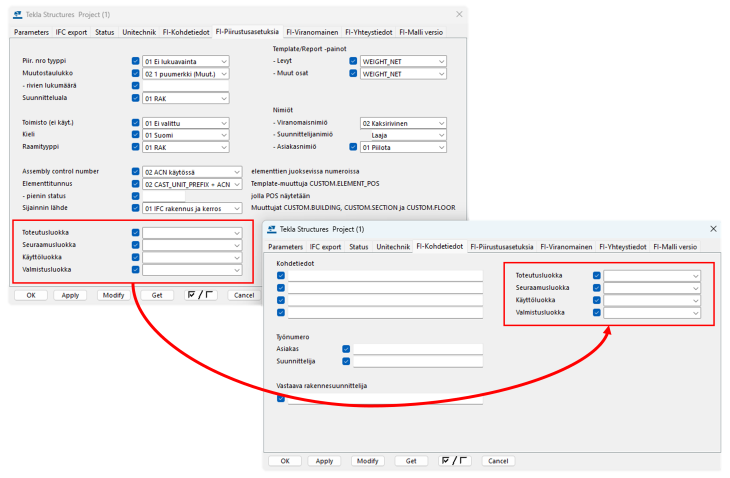Click pienin status input field
730x478 pixels.
pyautogui.click(x=163, y=196)
